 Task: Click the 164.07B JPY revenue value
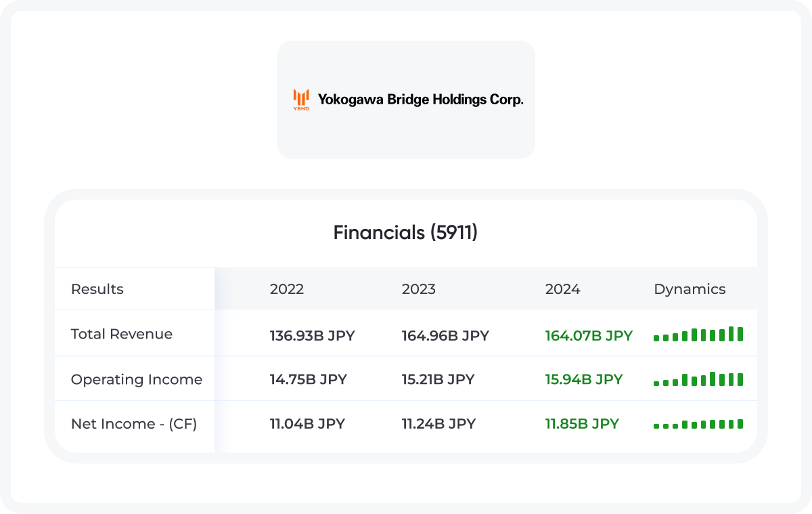(x=589, y=335)
